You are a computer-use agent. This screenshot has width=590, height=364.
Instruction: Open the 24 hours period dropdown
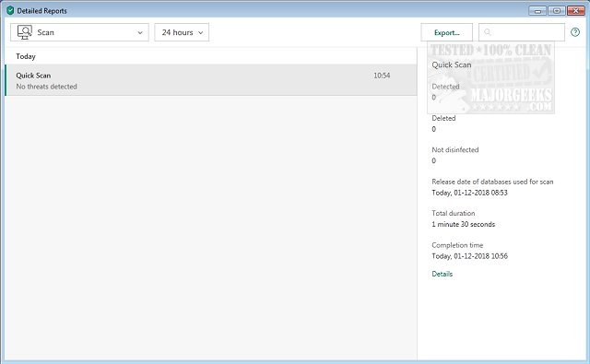click(182, 32)
